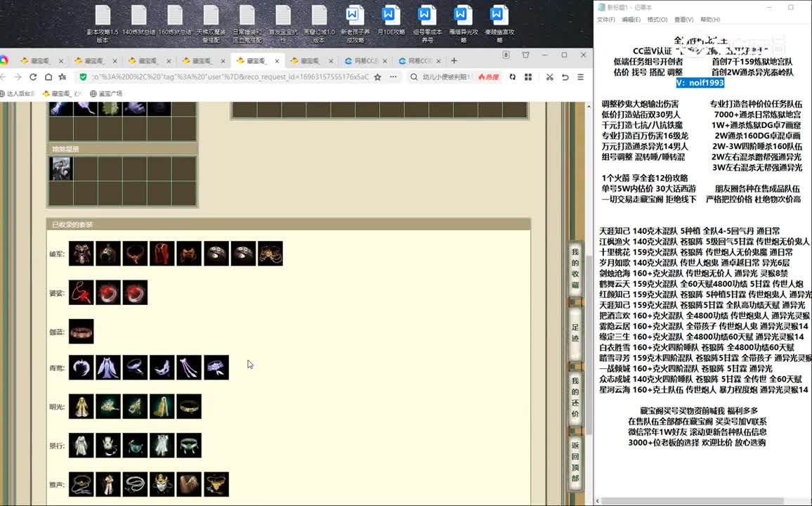
Task: Open the skin (shirt) icon in title bar
Action: pyautogui.click(x=525, y=55)
